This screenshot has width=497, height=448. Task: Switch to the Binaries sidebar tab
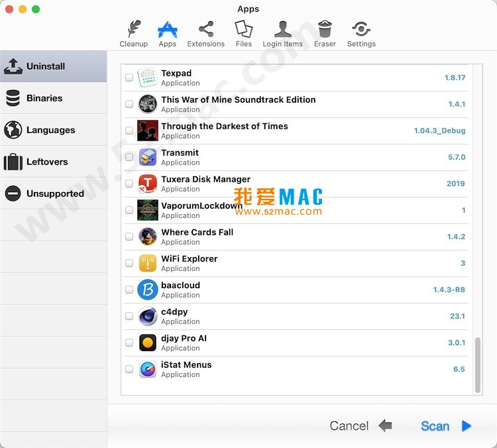53,98
